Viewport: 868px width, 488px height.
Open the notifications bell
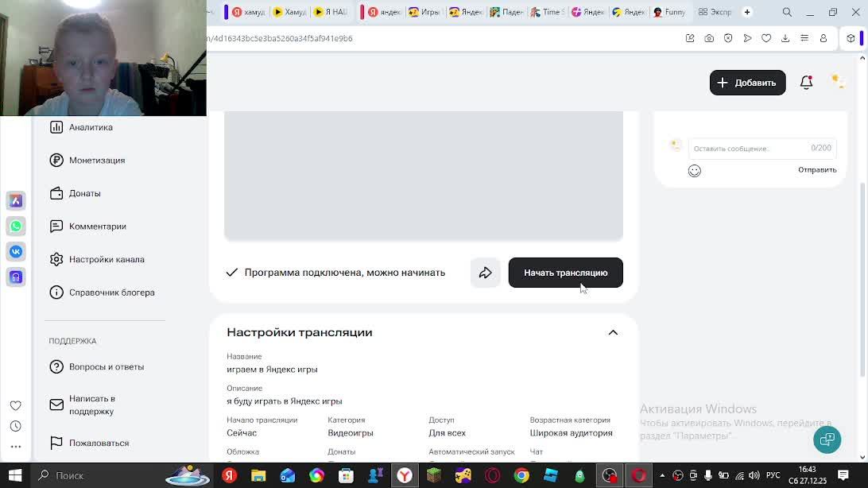807,83
